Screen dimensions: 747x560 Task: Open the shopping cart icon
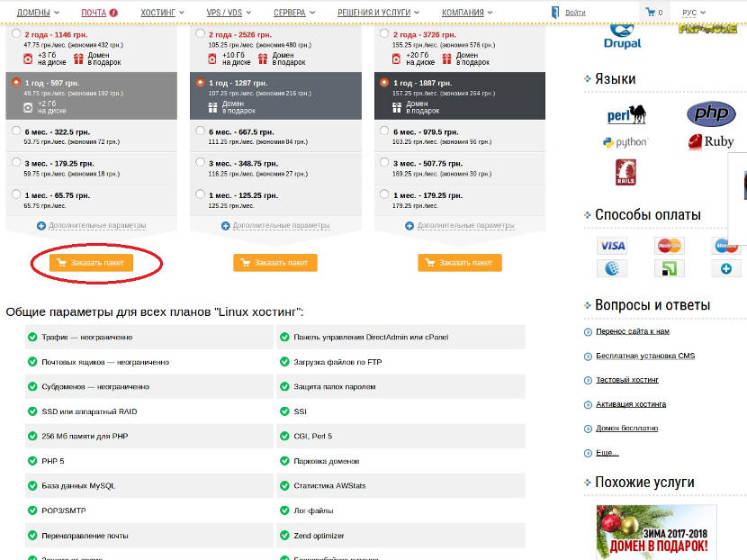(x=651, y=12)
